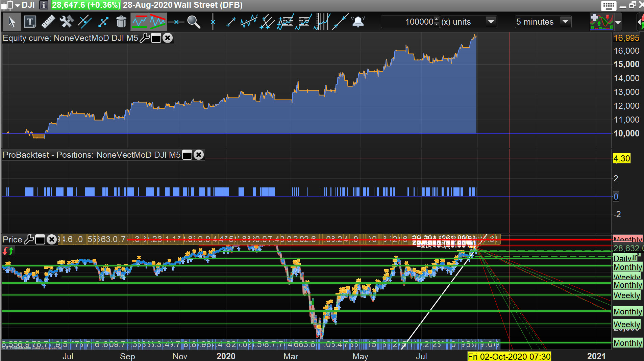The width and height of the screenshot is (644, 361).
Task: Open the (x) units dropdown
Action: (x=468, y=22)
